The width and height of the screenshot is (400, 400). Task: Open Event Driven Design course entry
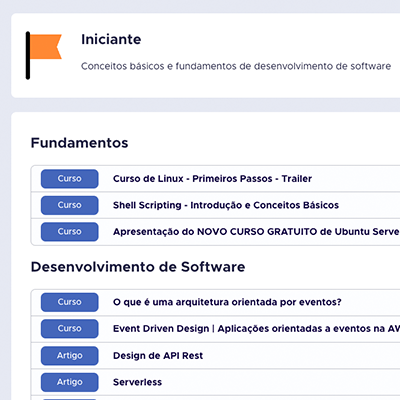coord(256,329)
